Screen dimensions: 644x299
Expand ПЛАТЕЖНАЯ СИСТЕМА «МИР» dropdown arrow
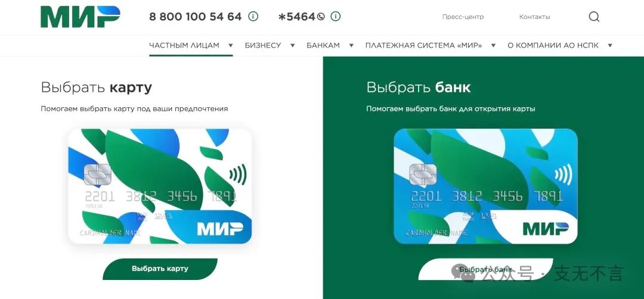493,45
